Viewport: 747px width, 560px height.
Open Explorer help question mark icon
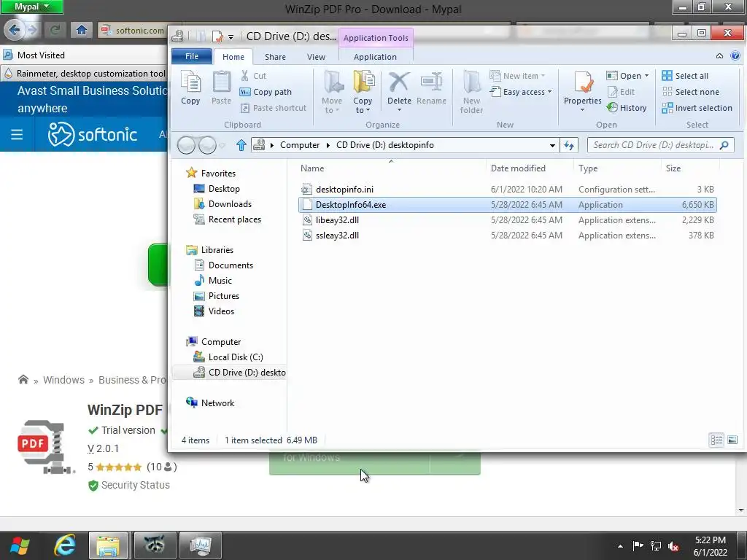(x=735, y=56)
